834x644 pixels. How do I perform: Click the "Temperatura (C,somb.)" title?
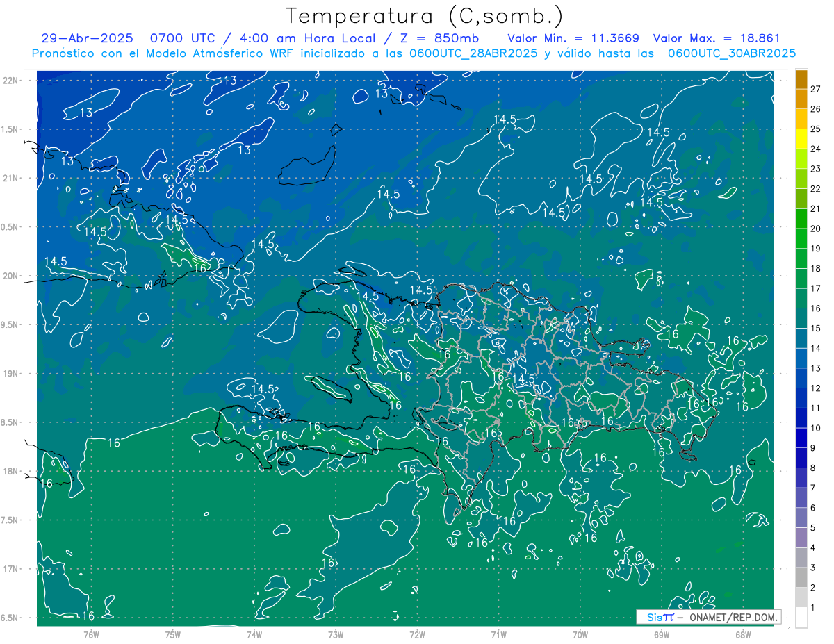(x=424, y=17)
